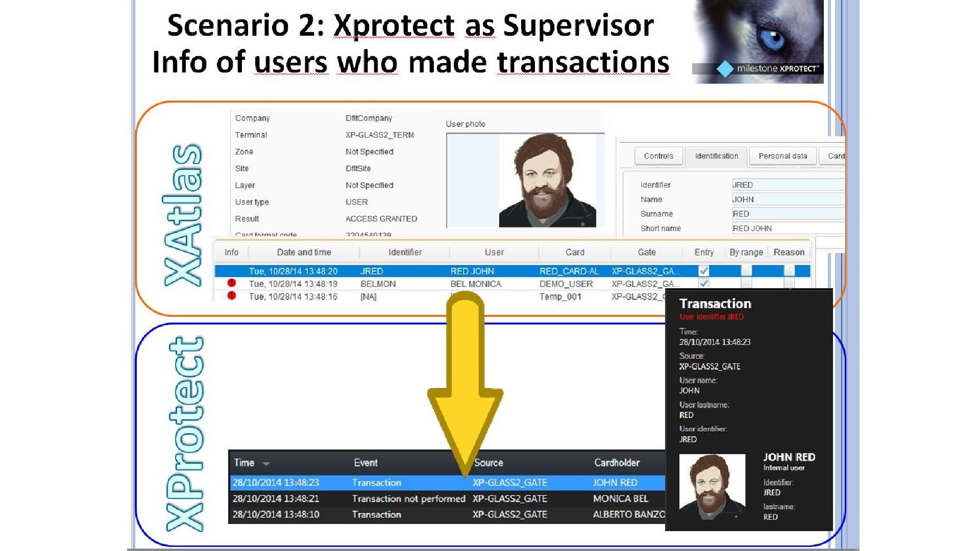Click the Info column header

(231, 252)
